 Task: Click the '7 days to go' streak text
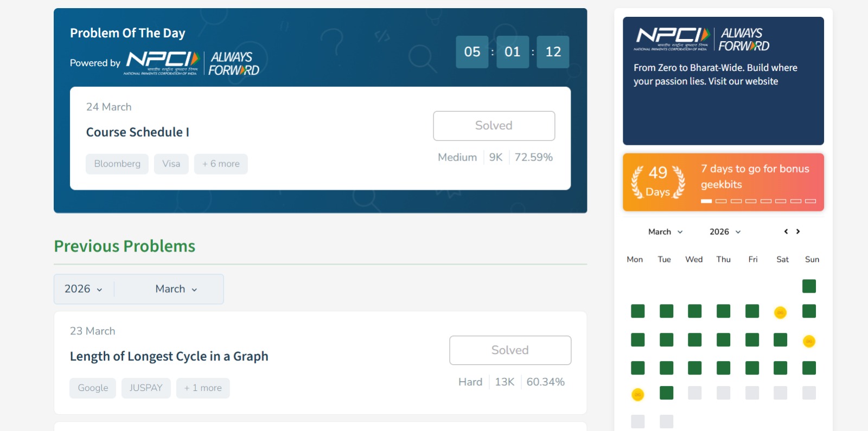(x=755, y=177)
